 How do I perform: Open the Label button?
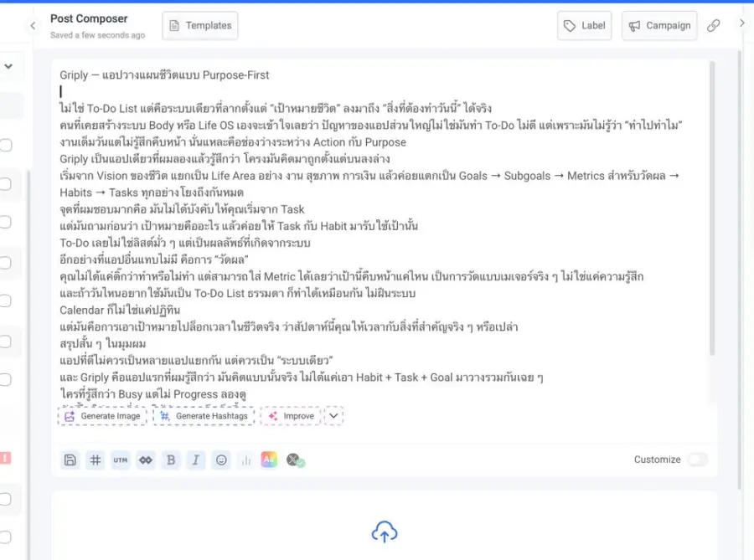[584, 25]
